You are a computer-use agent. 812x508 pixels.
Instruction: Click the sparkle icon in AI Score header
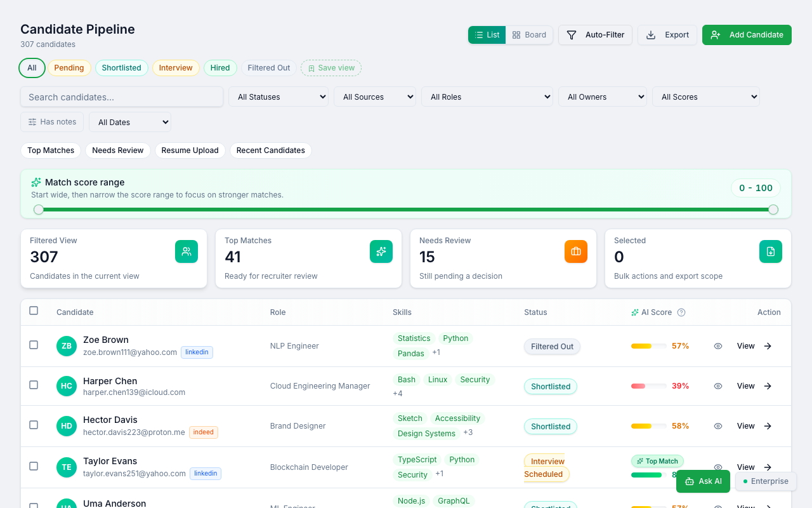(x=635, y=312)
